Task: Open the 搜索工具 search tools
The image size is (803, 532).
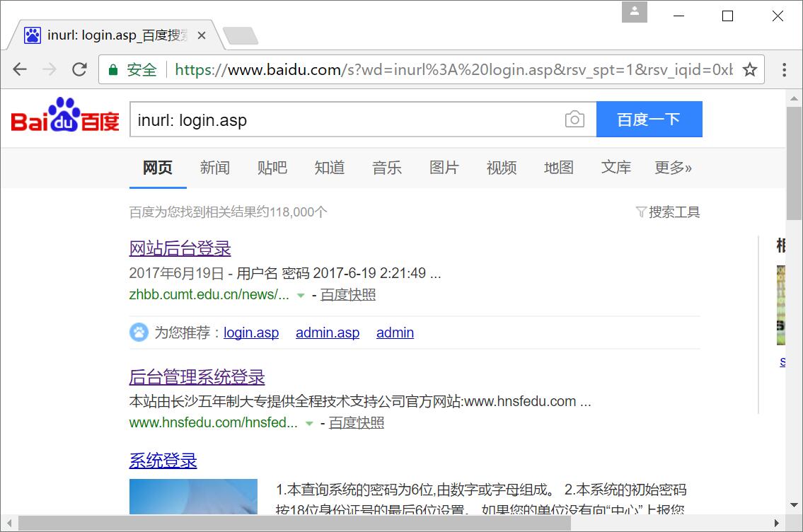Action: (x=674, y=212)
